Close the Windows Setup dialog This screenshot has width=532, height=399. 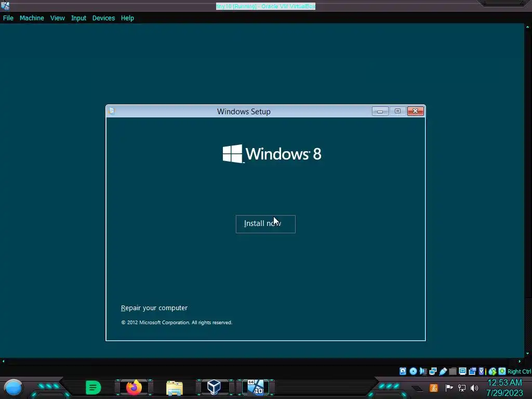click(415, 111)
